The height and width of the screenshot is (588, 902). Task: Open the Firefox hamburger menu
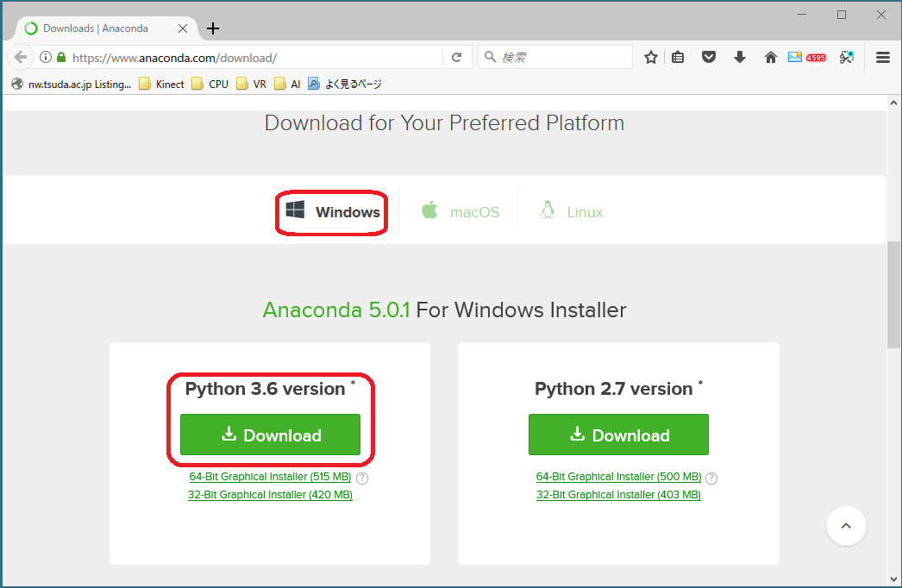[x=882, y=58]
